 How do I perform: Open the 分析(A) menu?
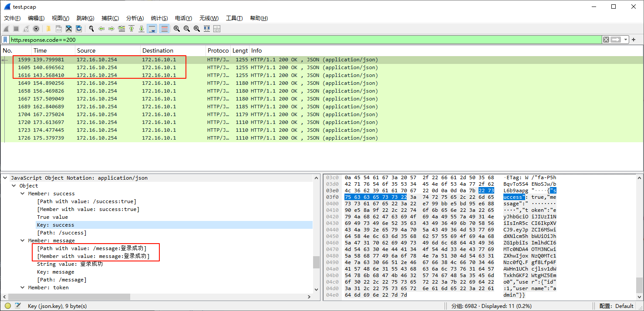pyautogui.click(x=135, y=18)
